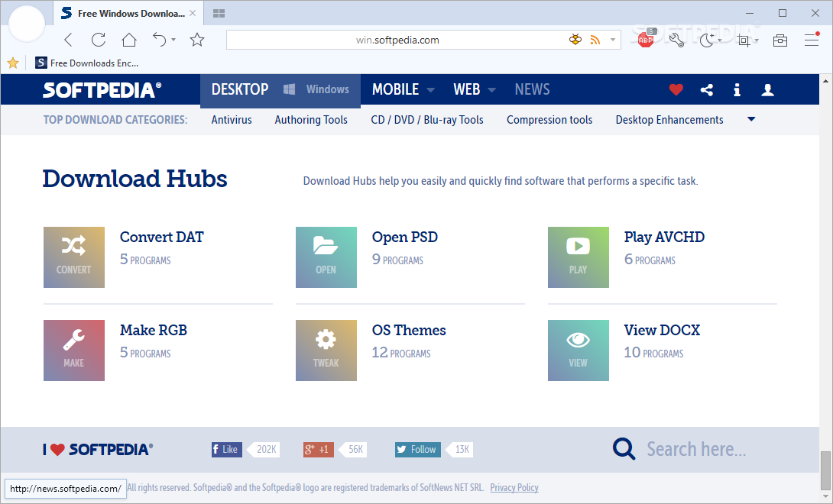833x504 pixels.
Task: Open the RSS feed icon in address bar
Action: [595, 40]
